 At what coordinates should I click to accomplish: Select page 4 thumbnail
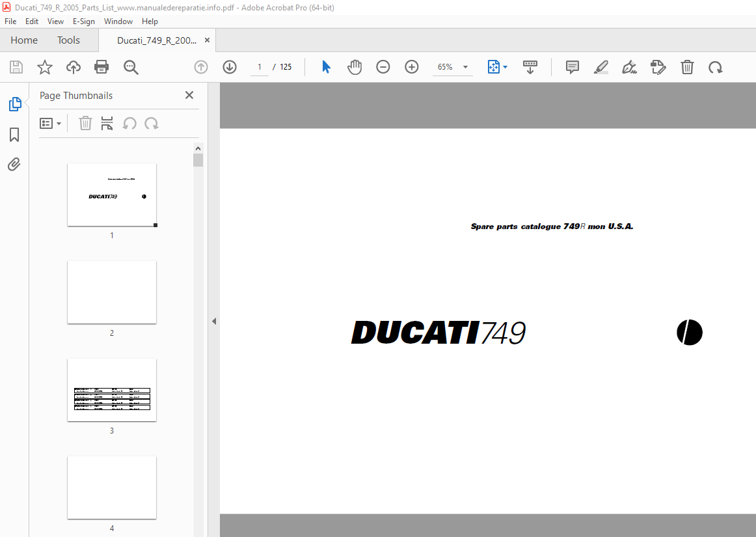pos(112,488)
